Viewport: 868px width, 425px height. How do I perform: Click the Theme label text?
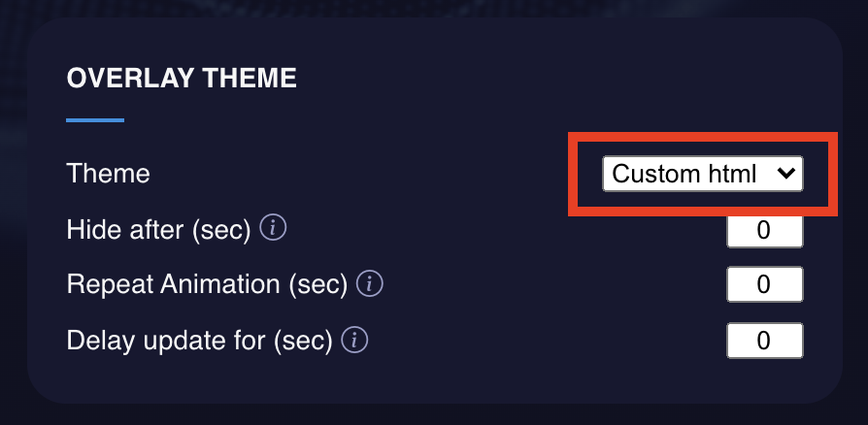click(x=108, y=174)
